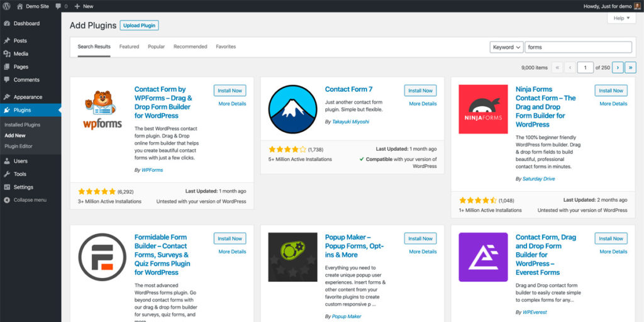The width and height of the screenshot is (644, 322).
Task: Expand the Help panel
Action: 621,18
